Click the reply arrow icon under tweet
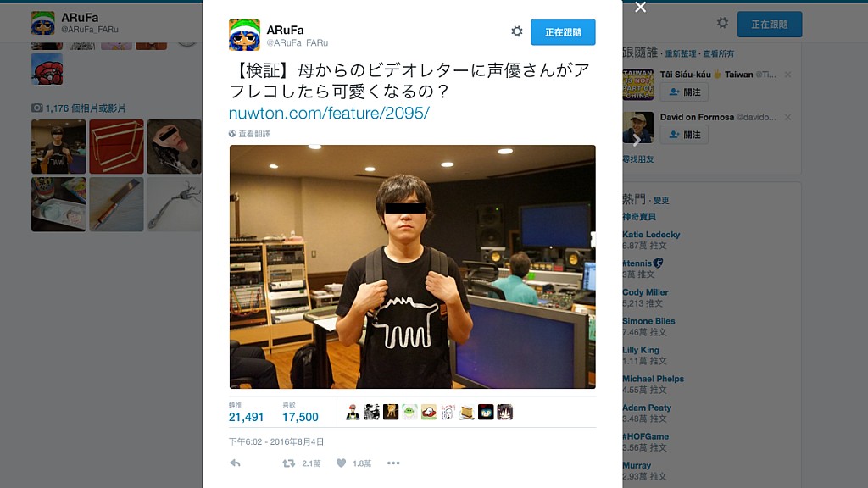Image resolution: width=868 pixels, height=488 pixels. (236, 463)
